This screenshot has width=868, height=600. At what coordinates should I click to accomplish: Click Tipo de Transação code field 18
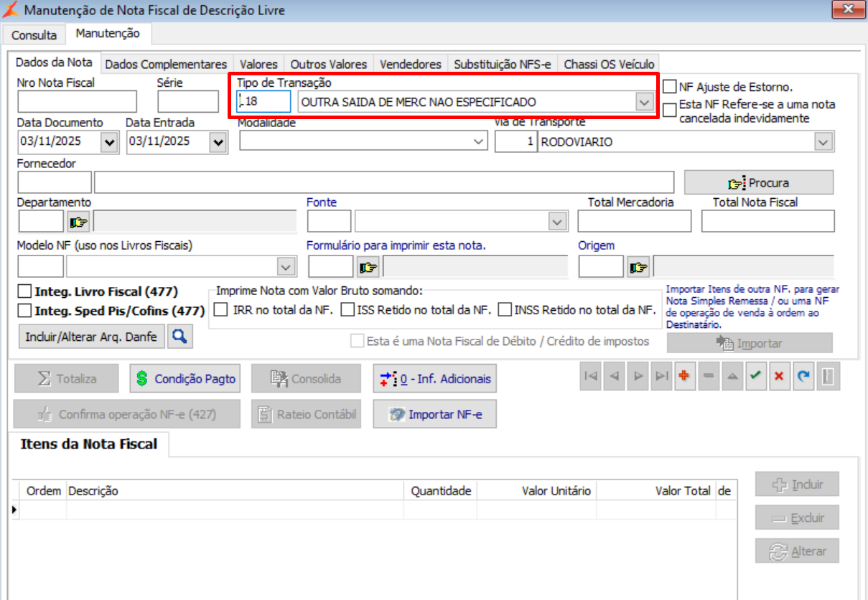point(263,102)
